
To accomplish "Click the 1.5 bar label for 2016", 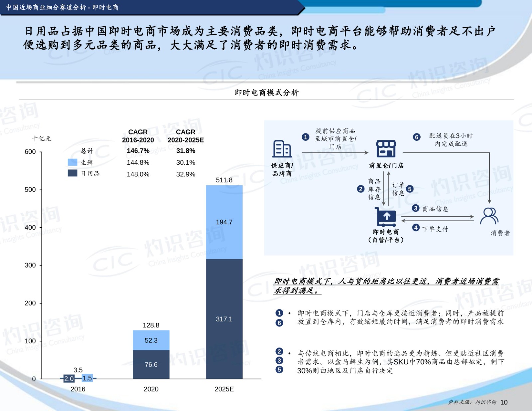I will (x=87, y=378).
